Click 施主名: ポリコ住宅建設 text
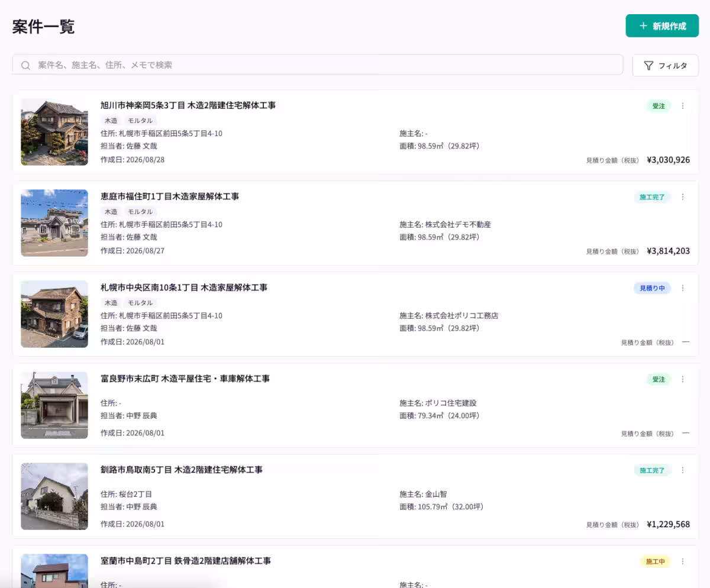710x588 pixels. [438, 403]
